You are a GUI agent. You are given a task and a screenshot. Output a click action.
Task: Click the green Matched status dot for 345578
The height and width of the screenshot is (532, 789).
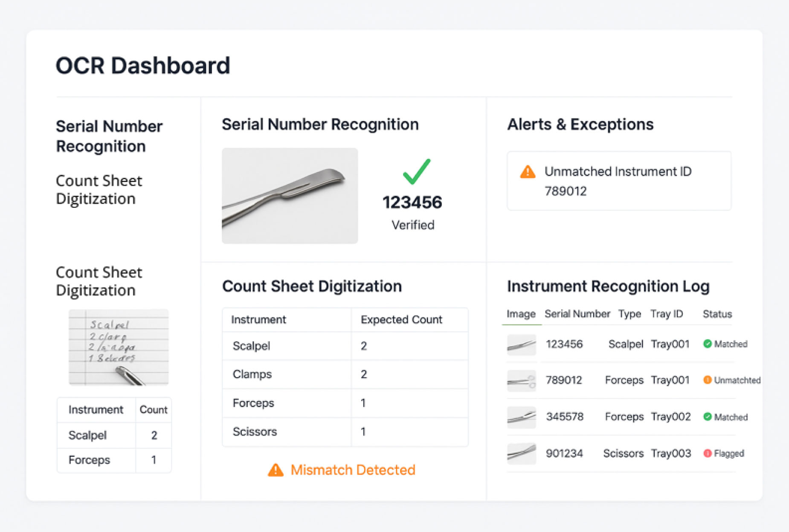pyautogui.click(x=707, y=417)
